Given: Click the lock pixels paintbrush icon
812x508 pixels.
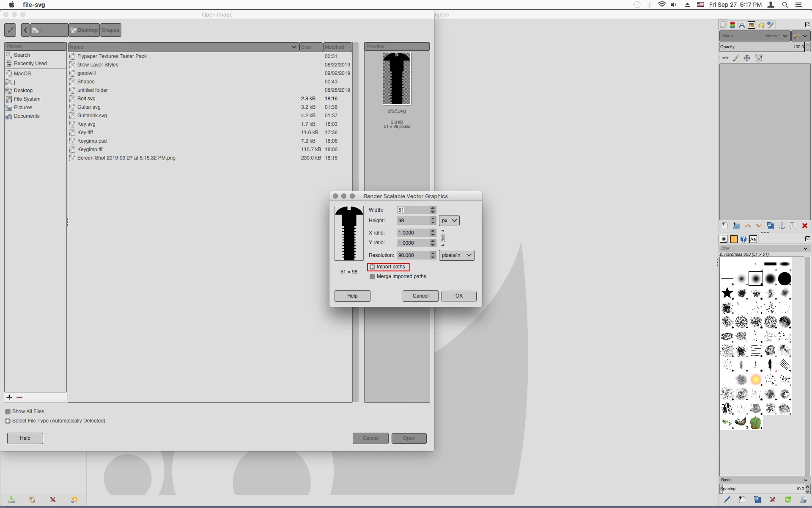Looking at the screenshot, I should click(x=736, y=58).
